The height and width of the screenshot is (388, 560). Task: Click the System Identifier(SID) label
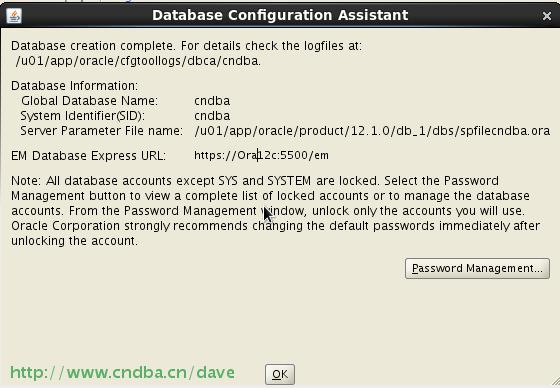[82, 116]
